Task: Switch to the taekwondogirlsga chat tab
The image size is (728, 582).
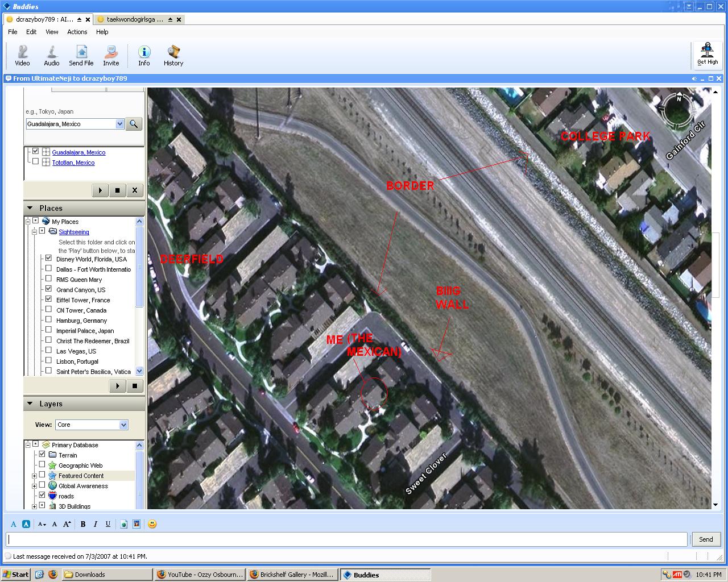Action: coord(135,19)
